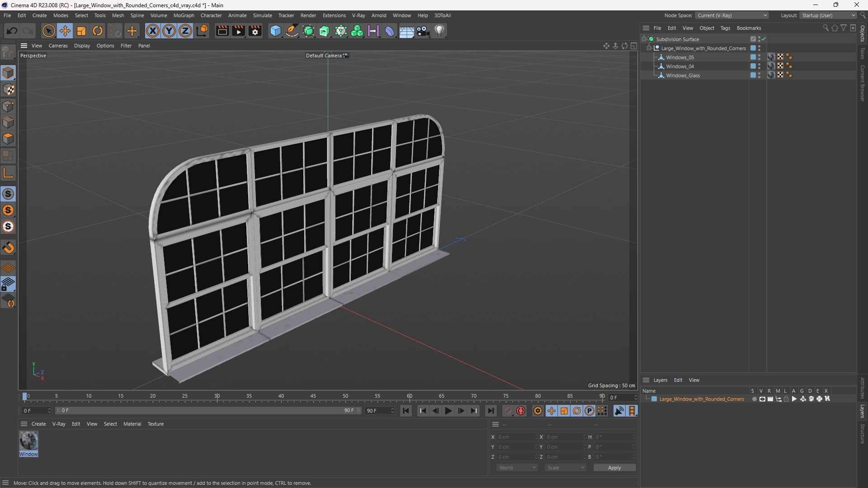Toggle the layer's eye visibility icon

click(762, 399)
